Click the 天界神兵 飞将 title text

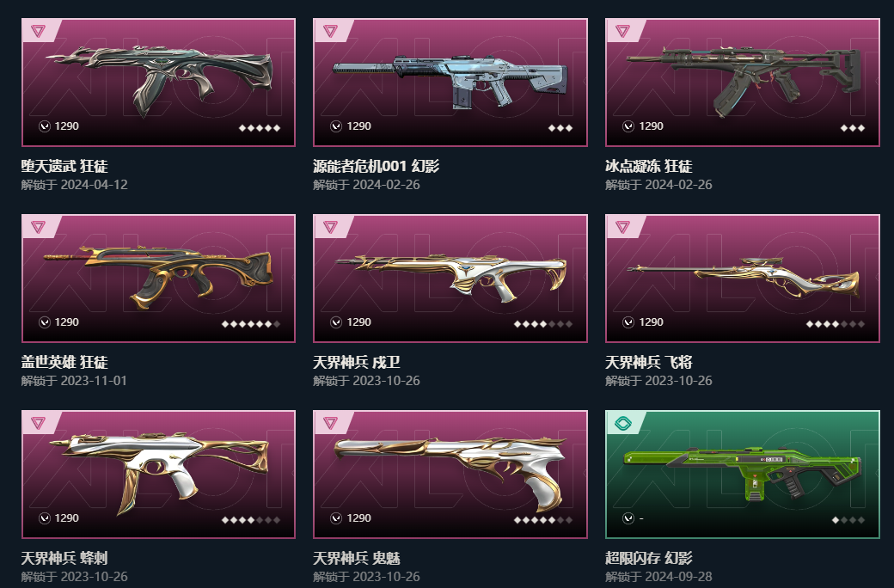coord(649,362)
